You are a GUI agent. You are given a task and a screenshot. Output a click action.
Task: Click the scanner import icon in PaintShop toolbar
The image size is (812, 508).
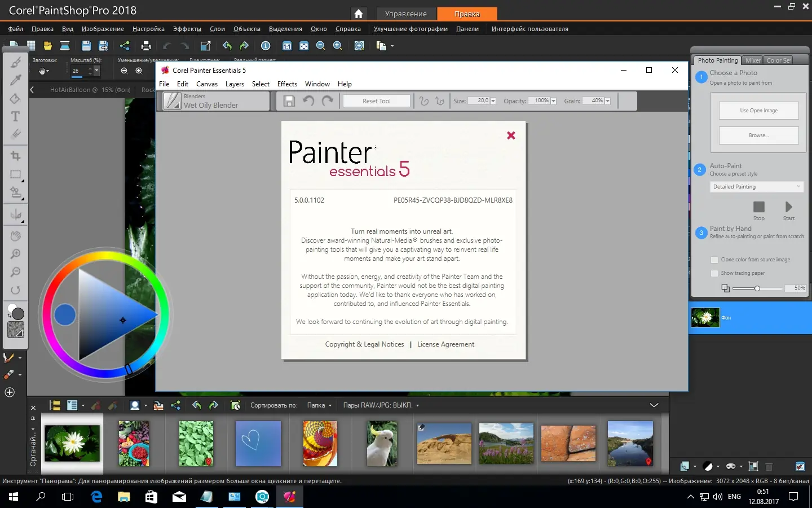click(x=65, y=46)
